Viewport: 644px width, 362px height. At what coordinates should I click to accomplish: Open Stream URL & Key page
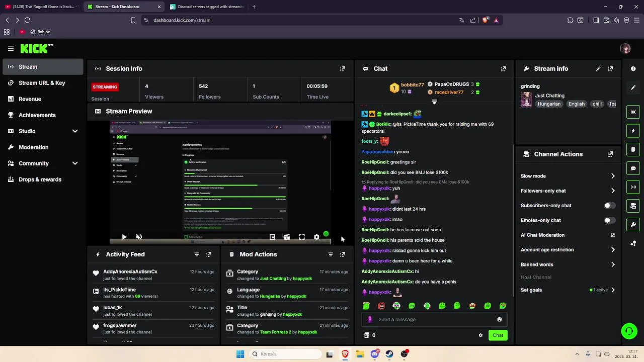pos(42,83)
